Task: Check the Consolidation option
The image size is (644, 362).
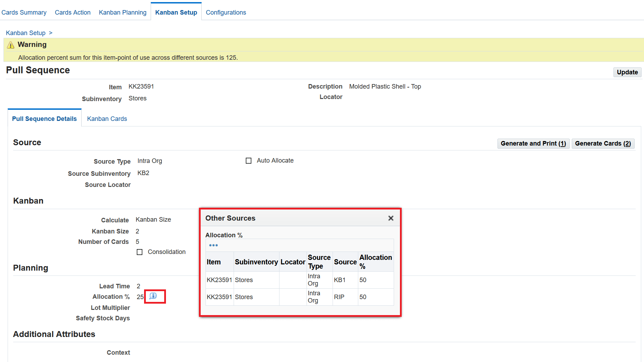Action: 140,252
